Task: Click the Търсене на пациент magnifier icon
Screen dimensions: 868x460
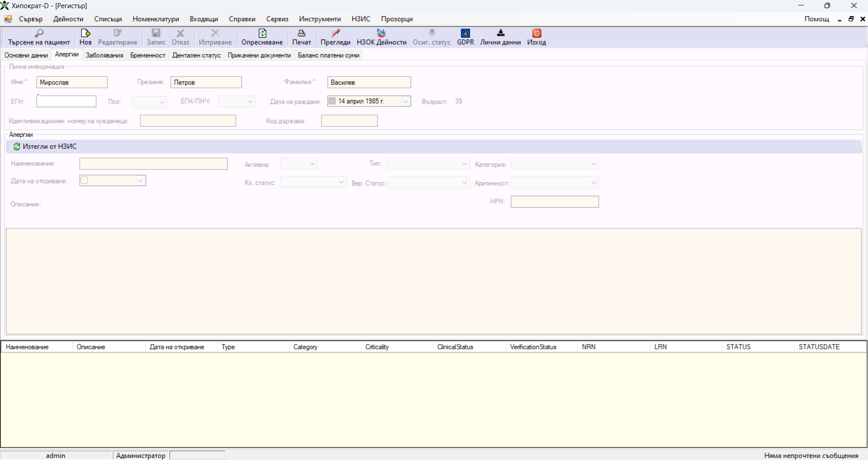Action: point(39,33)
